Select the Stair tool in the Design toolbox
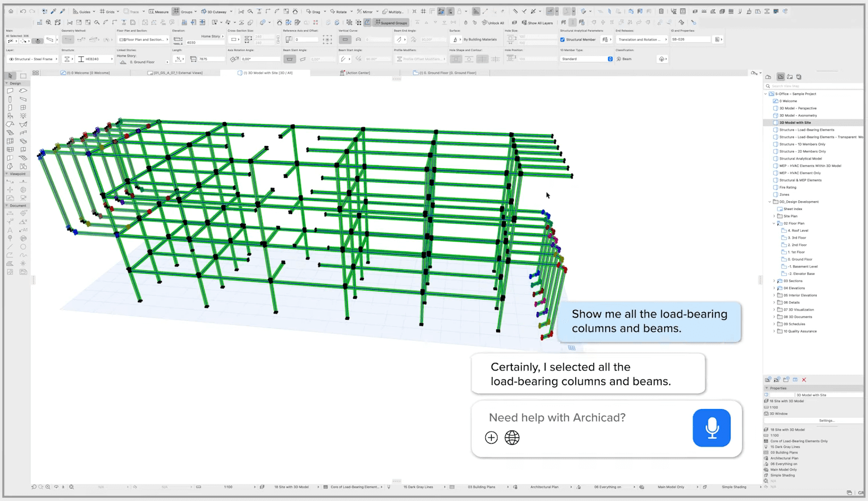This screenshot has height=501, width=868. point(10,133)
